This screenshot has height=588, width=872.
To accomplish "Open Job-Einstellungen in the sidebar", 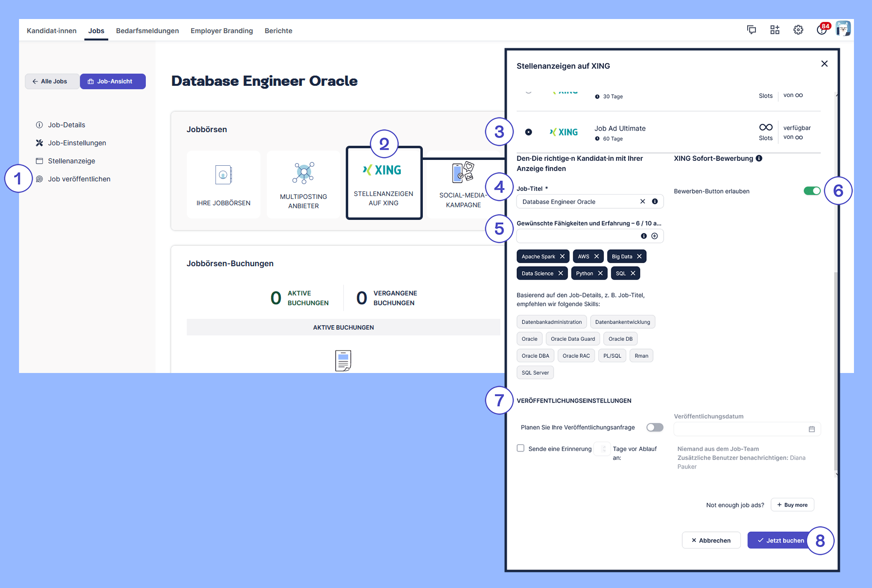I will tap(77, 143).
